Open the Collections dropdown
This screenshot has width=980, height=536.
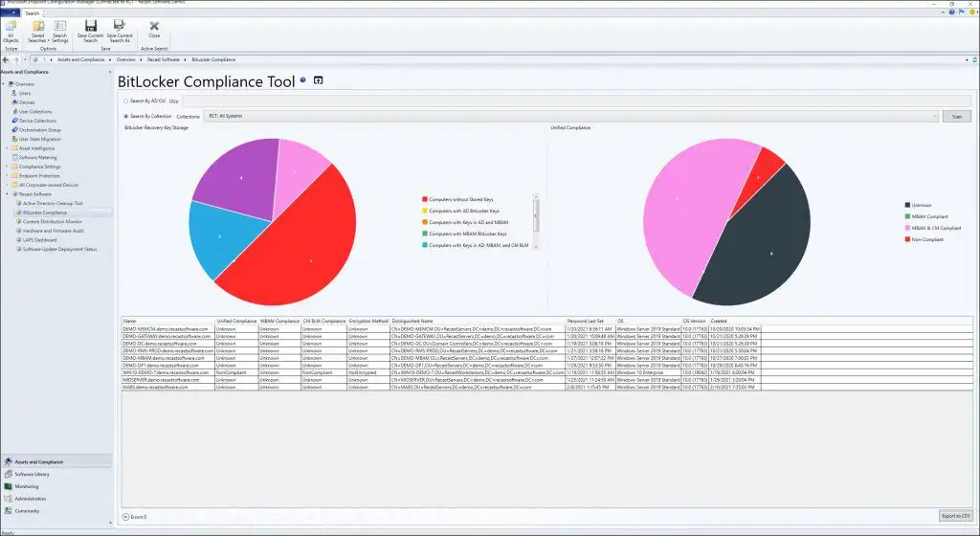(571, 116)
